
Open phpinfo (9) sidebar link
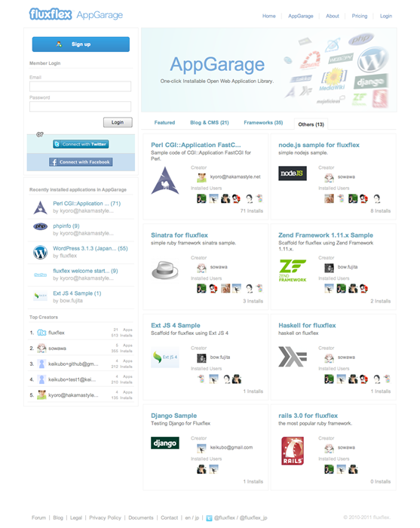pyautogui.click(x=66, y=226)
